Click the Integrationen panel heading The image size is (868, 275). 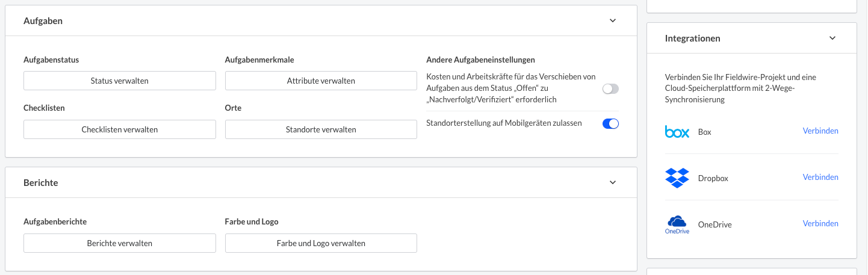point(693,38)
